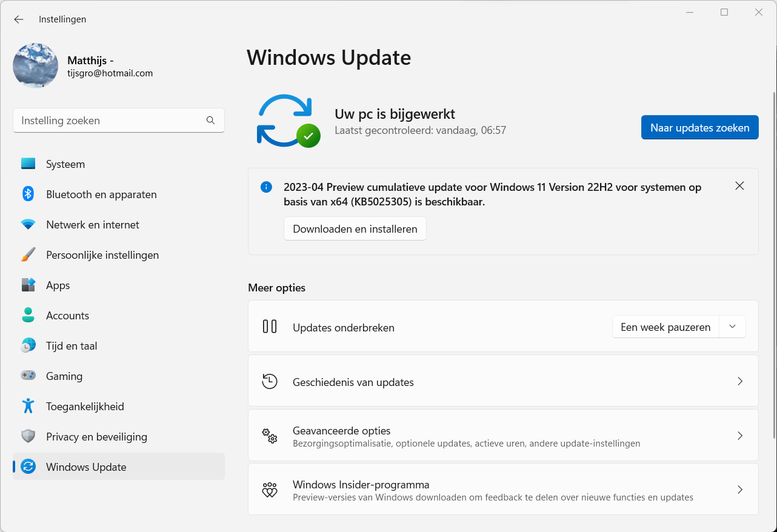Image resolution: width=777 pixels, height=532 pixels.
Task: Open the Apps section icon
Action: point(28,285)
